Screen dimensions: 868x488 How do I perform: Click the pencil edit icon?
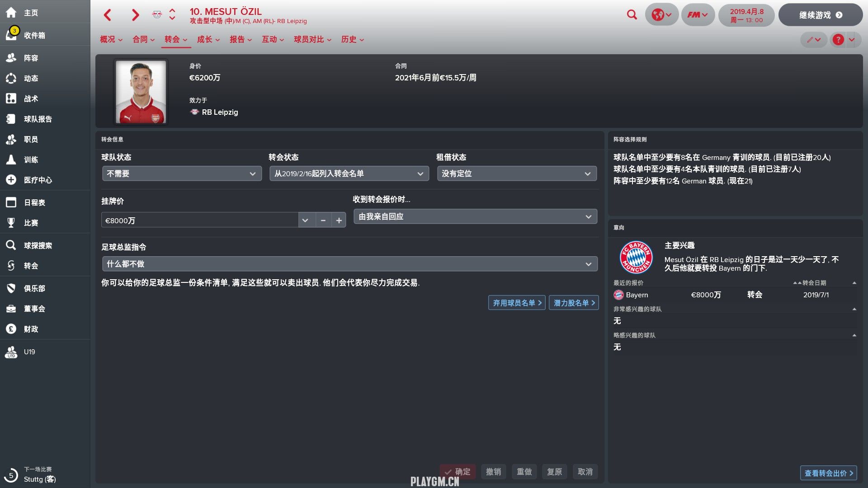point(814,40)
